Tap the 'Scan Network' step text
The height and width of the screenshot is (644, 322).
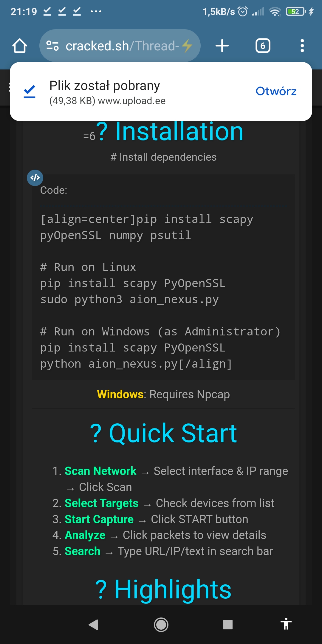[100, 471]
